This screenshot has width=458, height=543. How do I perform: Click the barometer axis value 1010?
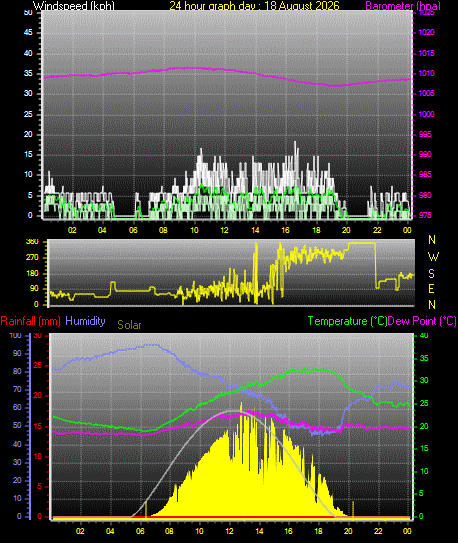click(426, 73)
